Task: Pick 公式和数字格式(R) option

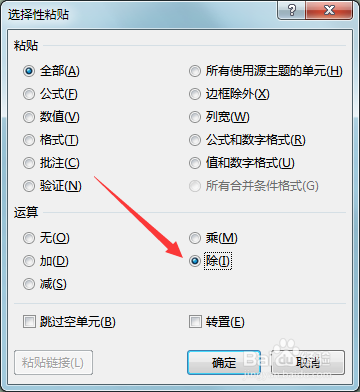Action: click(247, 140)
